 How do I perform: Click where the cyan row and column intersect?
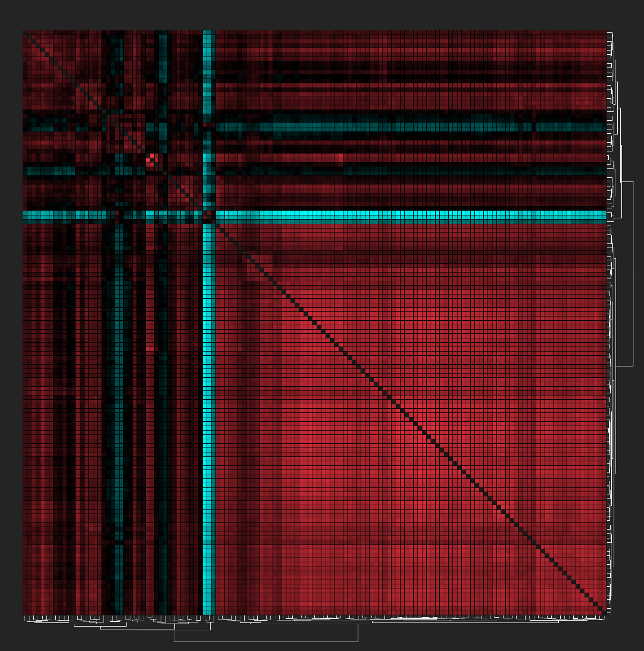click(207, 215)
